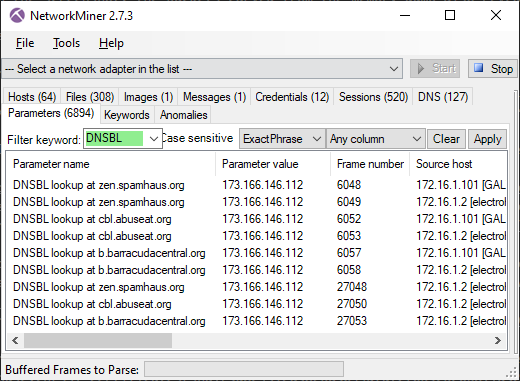520x381 pixels.
Task: Click 173.166.146.112 value in frame 6048 row
Action: point(263,185)
